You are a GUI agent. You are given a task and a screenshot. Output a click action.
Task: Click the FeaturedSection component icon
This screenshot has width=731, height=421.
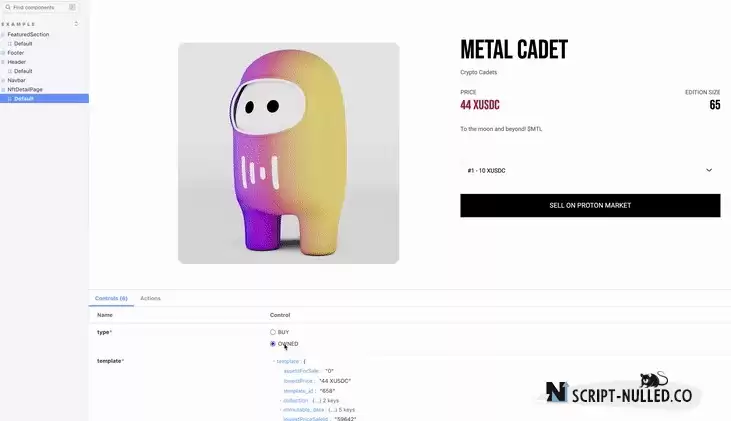[x=3, y=35]
